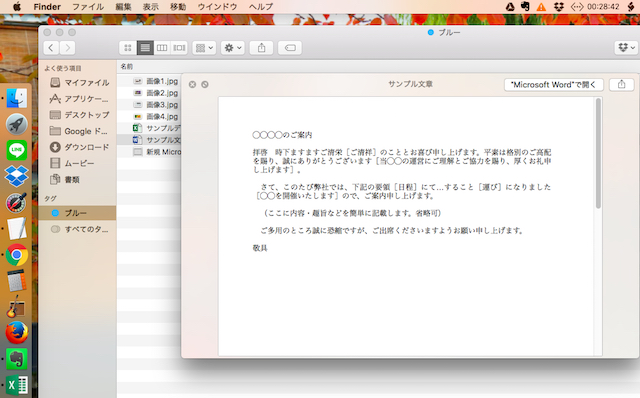Select the ブルー tag in the sidebar
This screenshot has height=398, width=640.
tap(78, 213)
